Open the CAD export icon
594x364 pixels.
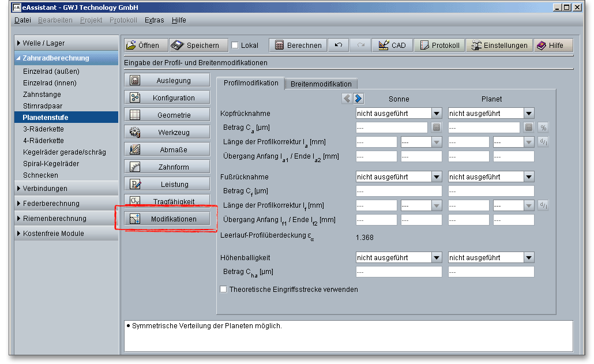click(x=383, y=46)
